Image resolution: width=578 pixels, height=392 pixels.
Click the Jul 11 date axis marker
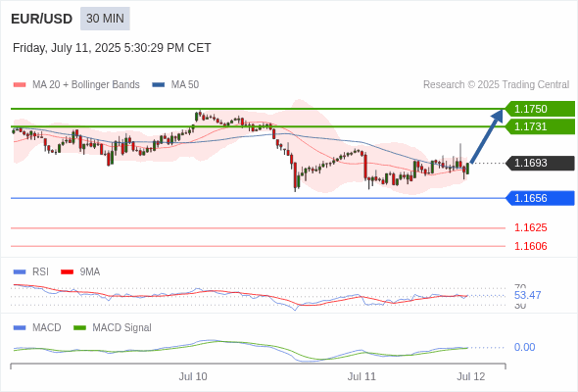[x=361, y=377]
